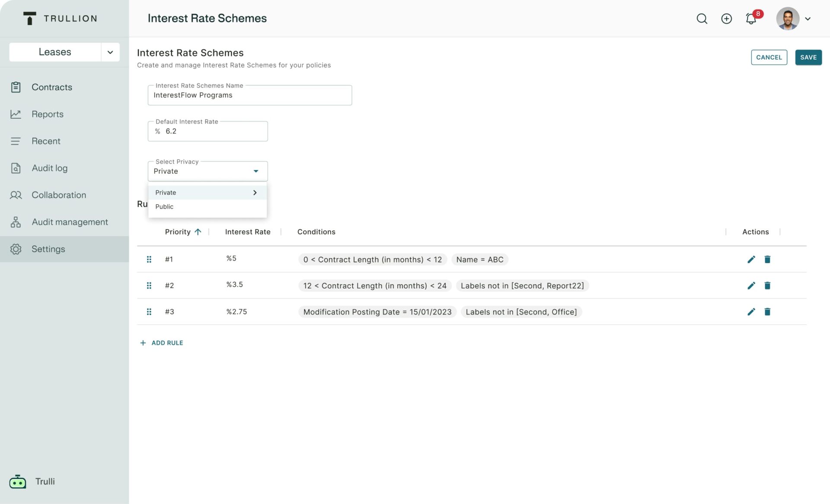
Task: Expand the user account chevron
Action: pos(808,19)
